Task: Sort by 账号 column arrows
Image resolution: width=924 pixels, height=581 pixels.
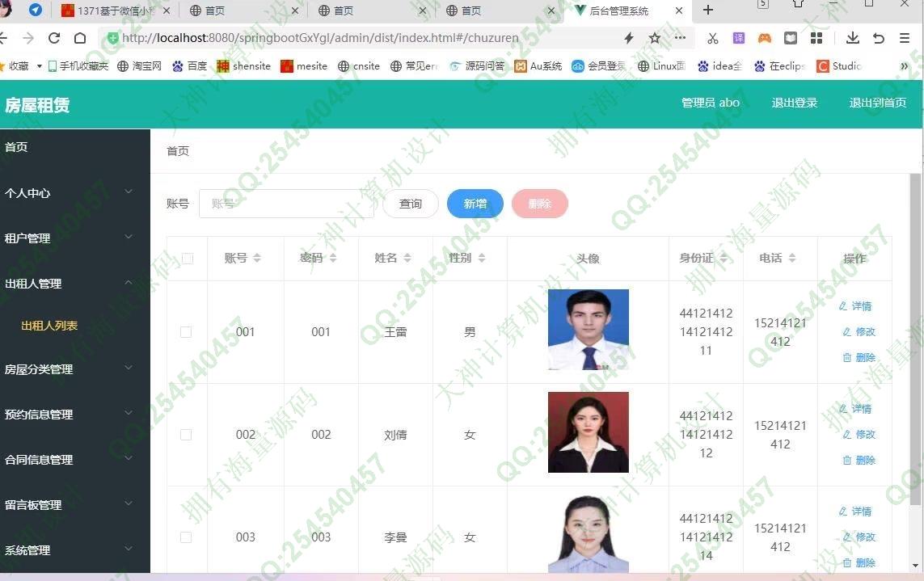Action: coord(257,258)
